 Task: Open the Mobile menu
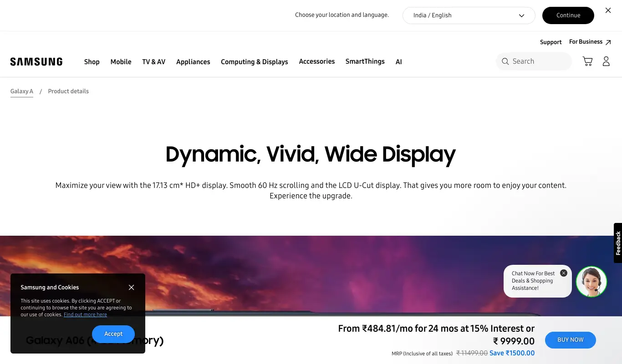[121, 62]
